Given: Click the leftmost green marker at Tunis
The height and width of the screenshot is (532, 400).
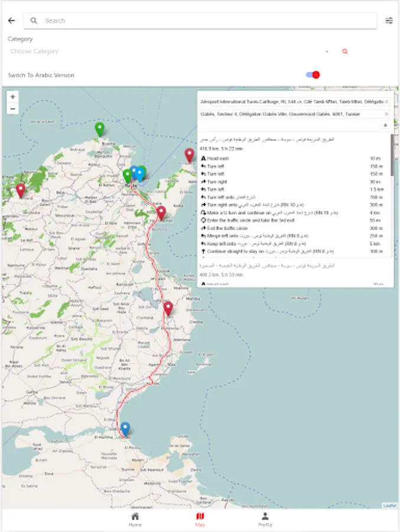Looking at the screenshot, I should pyautogui.click(x=127, y=176).
